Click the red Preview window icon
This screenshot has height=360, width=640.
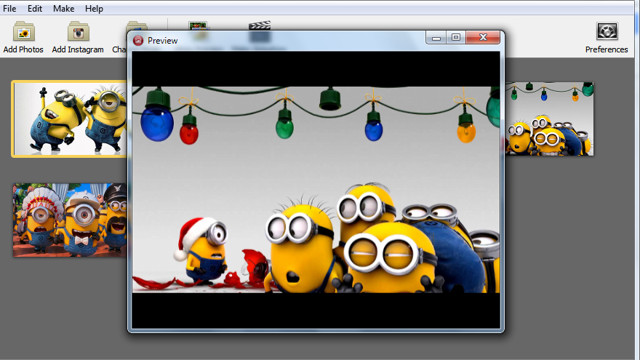[x=138, y=40]
